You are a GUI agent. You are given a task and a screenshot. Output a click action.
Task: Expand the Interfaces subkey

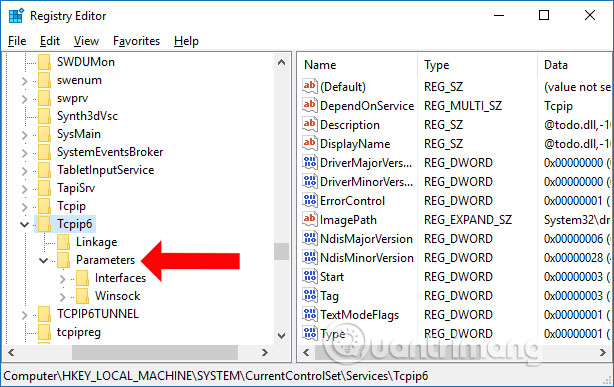click(63, 279)
